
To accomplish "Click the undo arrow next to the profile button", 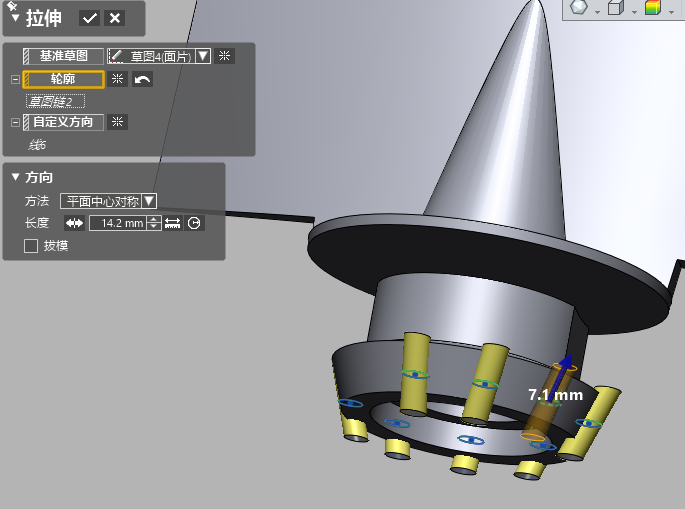I will 142,79.
